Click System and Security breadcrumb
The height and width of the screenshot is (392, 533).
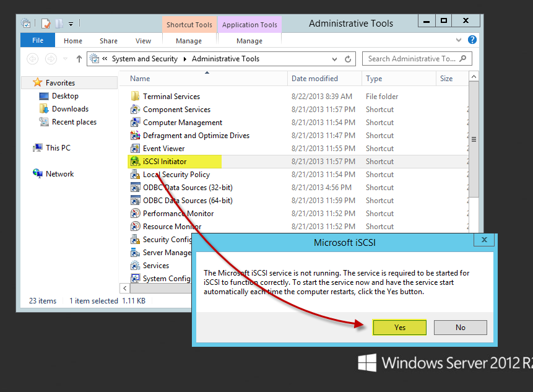pyautogui.click(x=145, y=59)
